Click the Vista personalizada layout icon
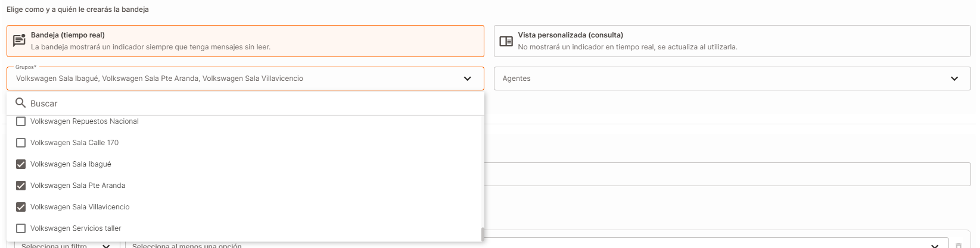The height and width of the screenshot is (248, 980). click(x=506, y=41)
